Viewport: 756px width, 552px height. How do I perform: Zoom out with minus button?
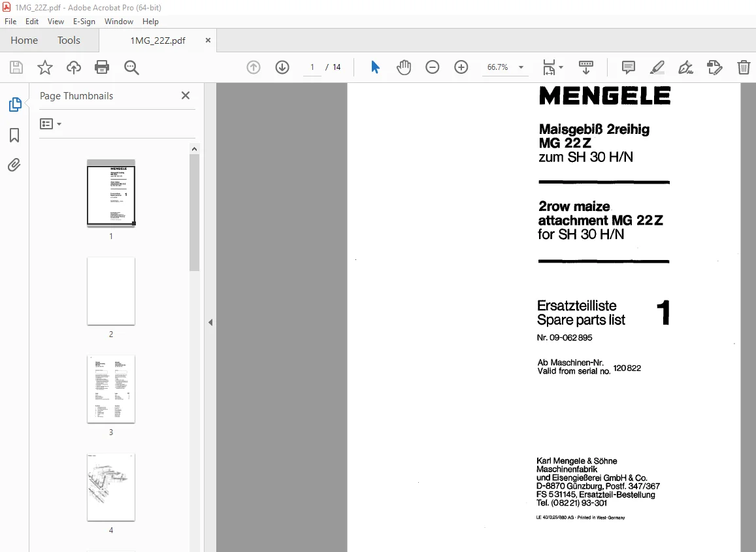coord(433,67)
